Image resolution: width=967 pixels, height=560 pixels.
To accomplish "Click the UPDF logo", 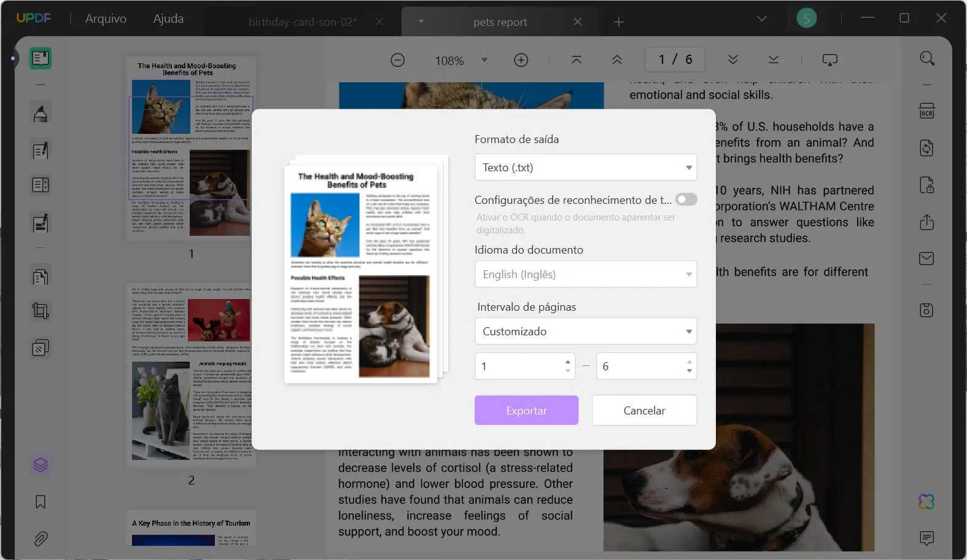I will click(34, 18).
